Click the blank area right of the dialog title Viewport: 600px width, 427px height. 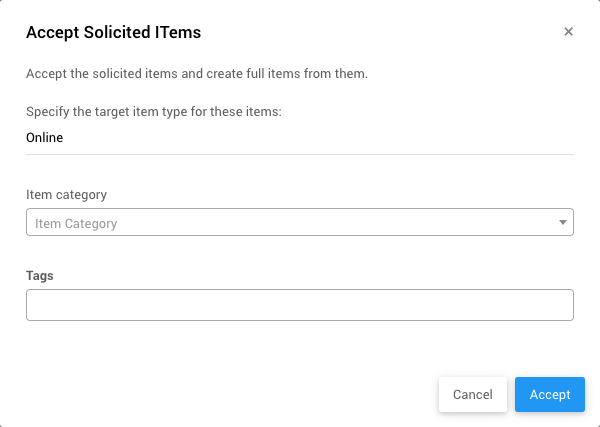click(380, 33)
